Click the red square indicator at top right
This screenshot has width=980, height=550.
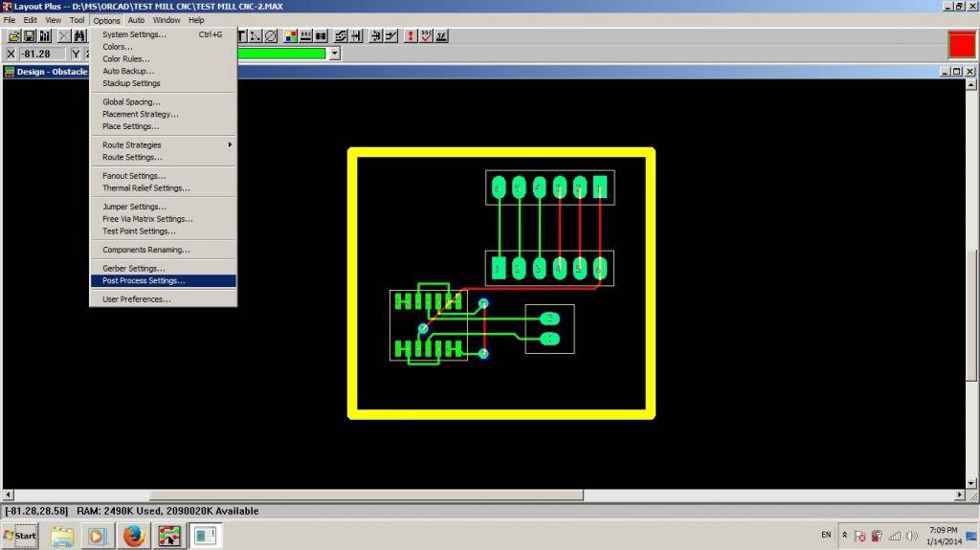pyautogui.click(x=962, y=45)
